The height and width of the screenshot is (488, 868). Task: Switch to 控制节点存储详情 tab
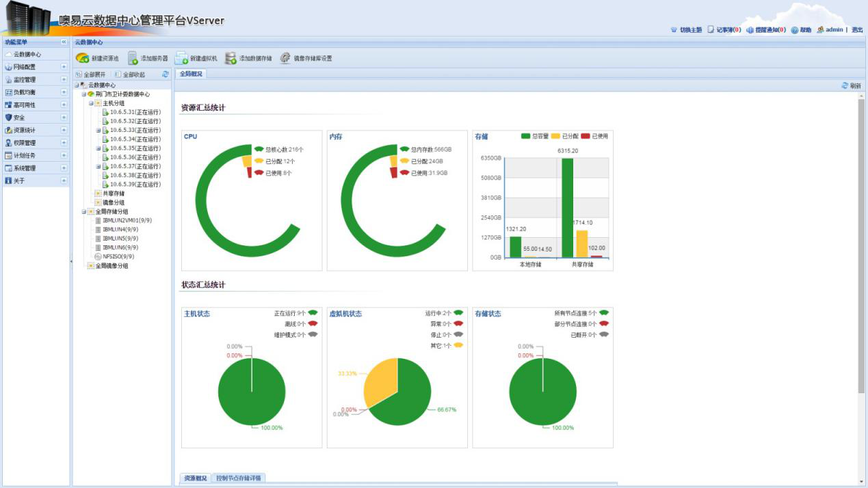click(x=238, y=478)
